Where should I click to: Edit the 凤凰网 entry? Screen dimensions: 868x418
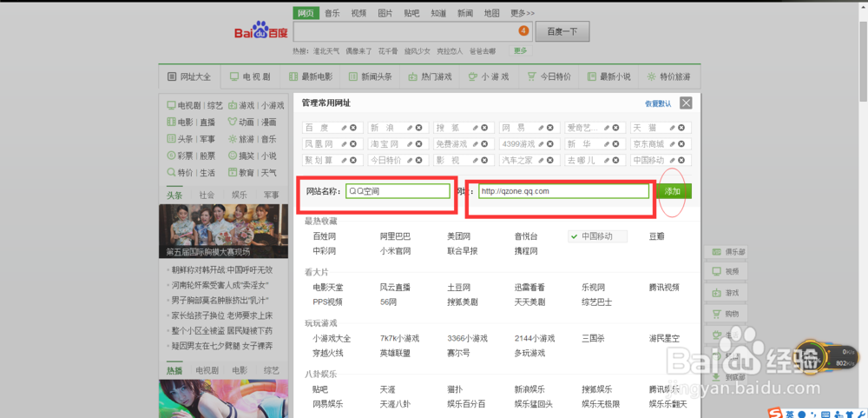pyautogui.click(x=345, y=143)
